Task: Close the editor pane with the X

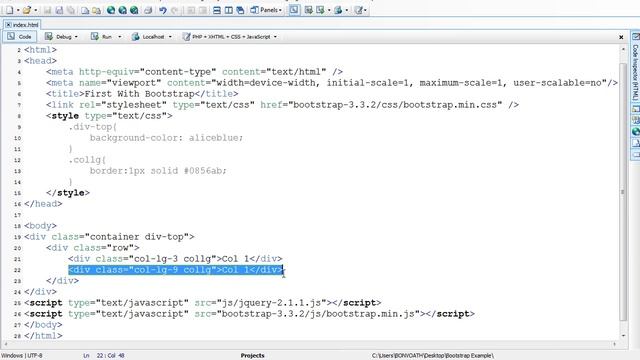Action: pos(621,37)
